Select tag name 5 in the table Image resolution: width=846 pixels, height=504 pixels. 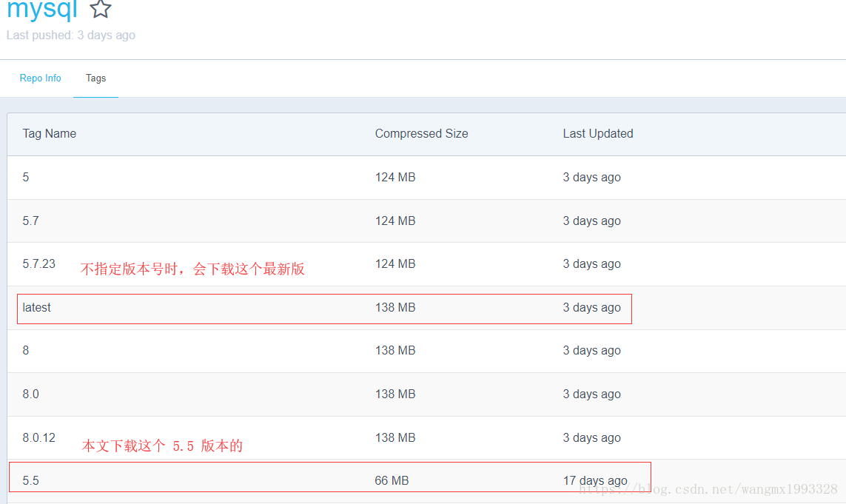pos(26,178)
